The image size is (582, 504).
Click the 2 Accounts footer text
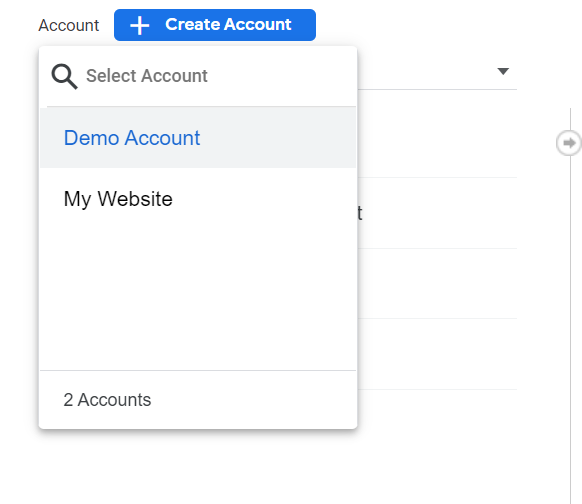point(107,400)
